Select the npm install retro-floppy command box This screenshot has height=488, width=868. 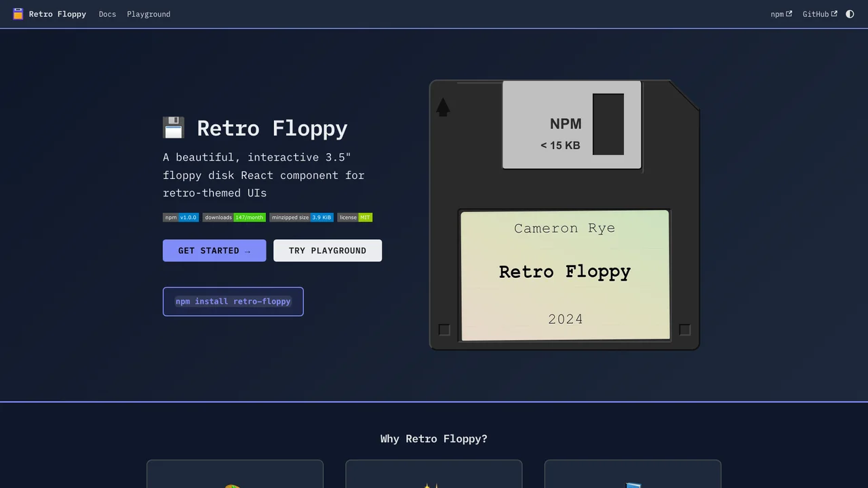(233, 301)
